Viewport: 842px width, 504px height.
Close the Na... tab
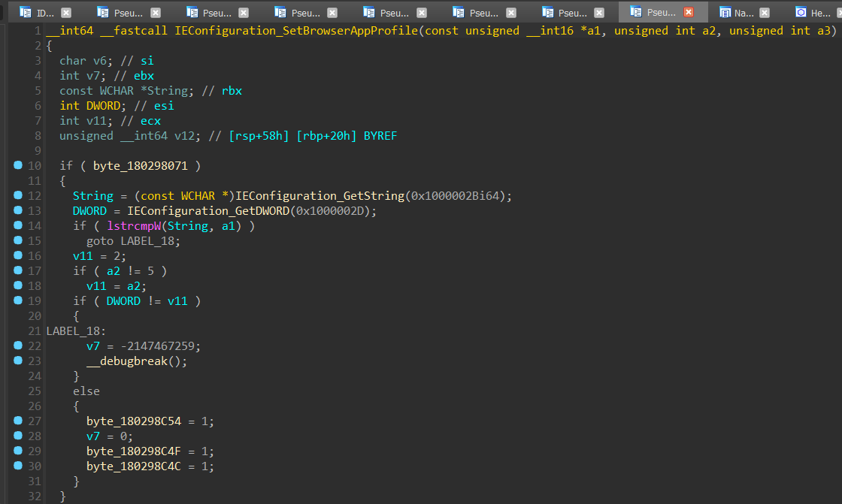coord(765,12)
